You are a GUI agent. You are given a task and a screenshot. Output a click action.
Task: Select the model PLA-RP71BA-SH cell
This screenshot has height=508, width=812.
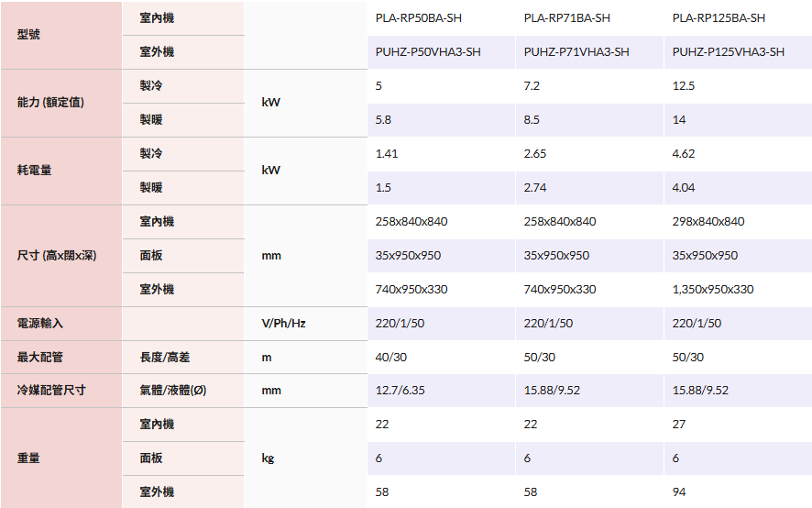click(566, 18)
